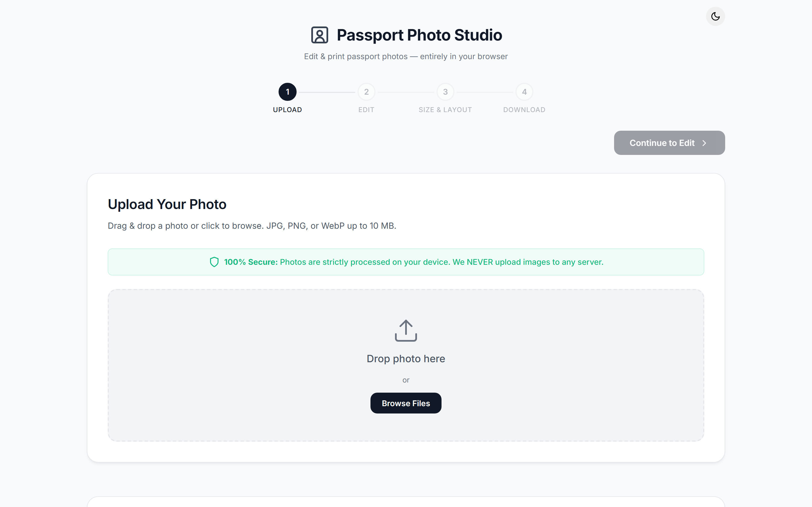Screen dimensions: 812x507
Task: Click the passport portrait logo icon
Action: (x=319, y=35)
